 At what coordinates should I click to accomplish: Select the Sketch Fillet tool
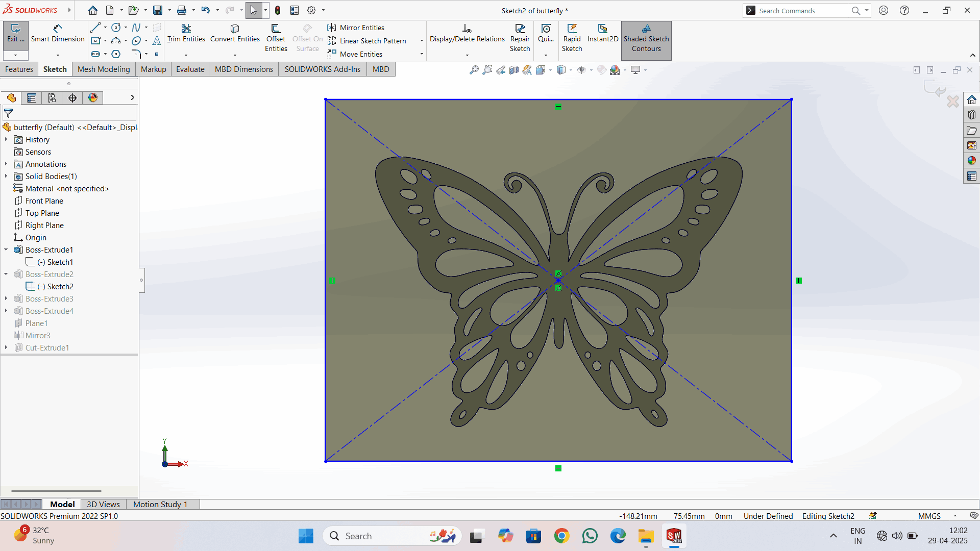[136, 54]
